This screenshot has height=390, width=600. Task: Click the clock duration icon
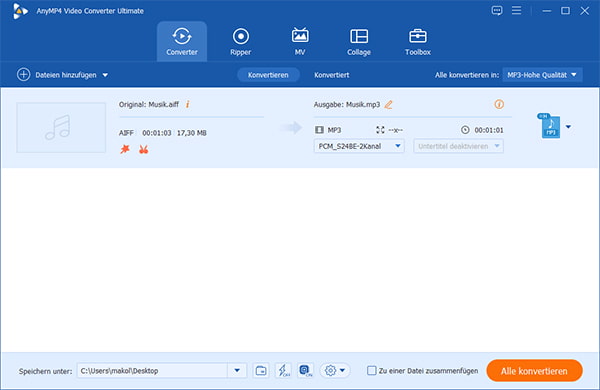click(x=465, y=130)
